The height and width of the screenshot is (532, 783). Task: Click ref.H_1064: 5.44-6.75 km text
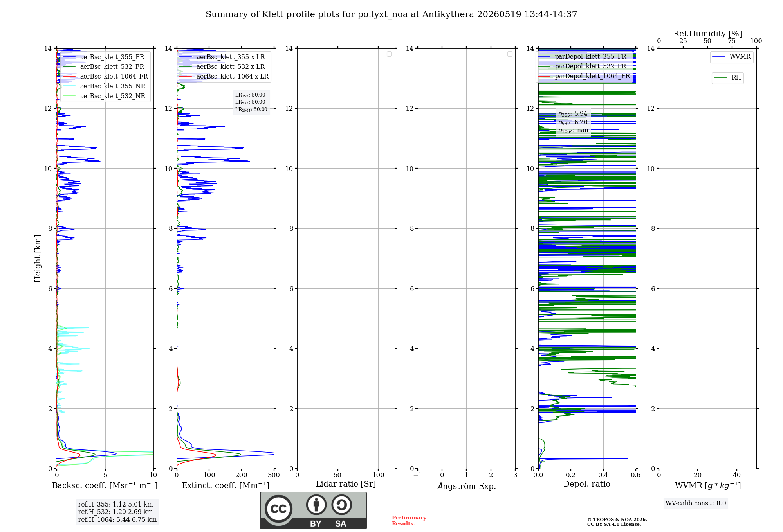pyautogui.click(x=117, y=520)
